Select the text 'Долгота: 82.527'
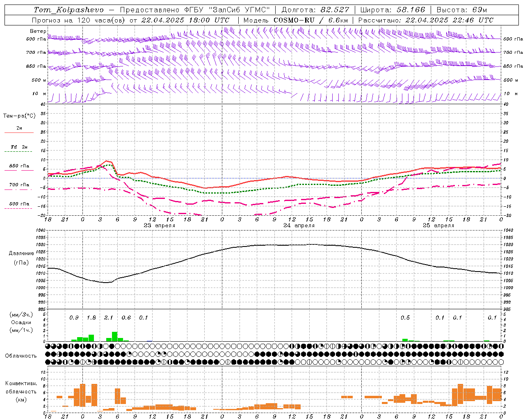Image resolution: width=525 pixels, height=420 pixels. click(315, 10)
